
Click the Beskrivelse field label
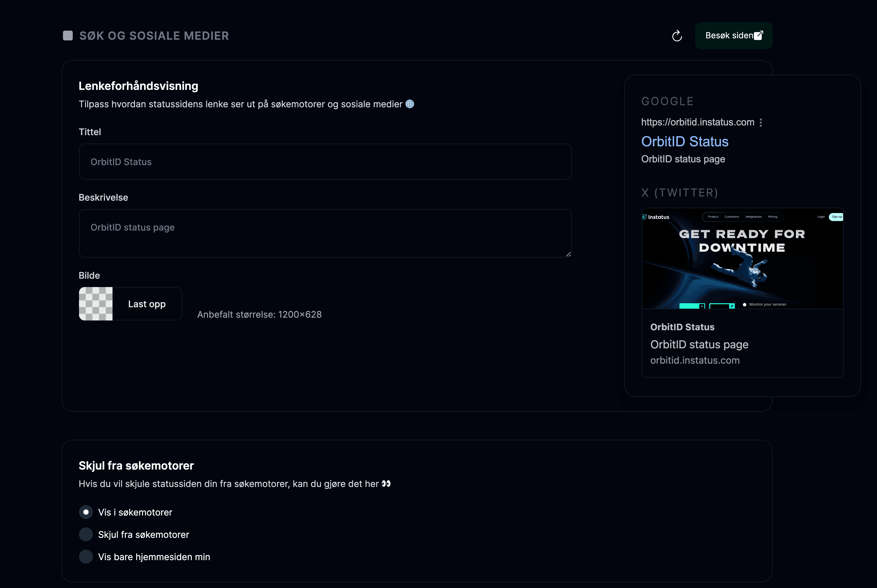[x=104, y=198]
